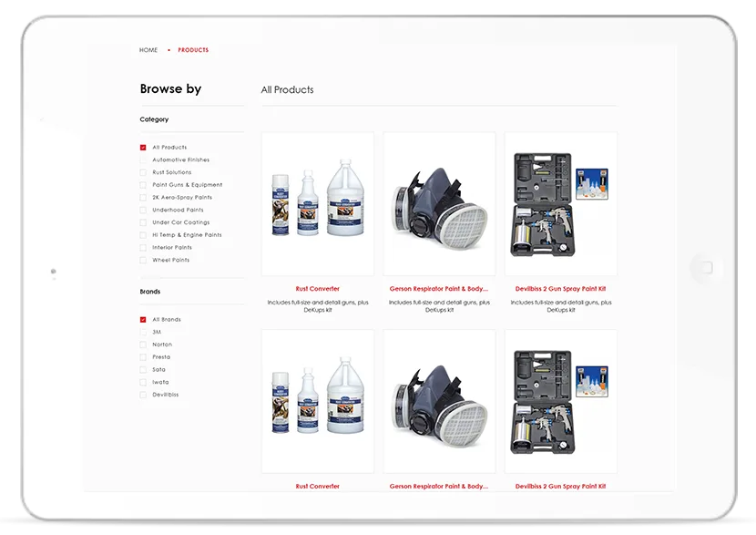
Task: Select the Iwata brand filter
Action: pyautogui.click(x=143, y=383)
